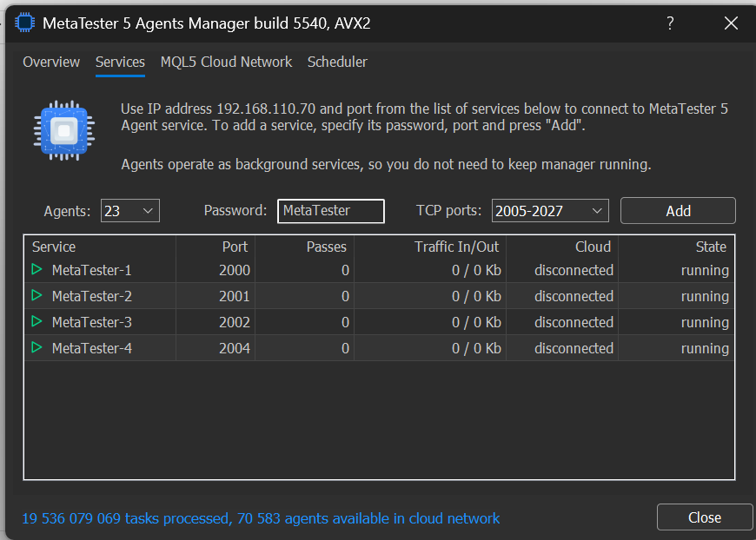The height and width of the screenshot is (540, 756).
Task: Open the Agents count dropdown
Action: [130, 210]
